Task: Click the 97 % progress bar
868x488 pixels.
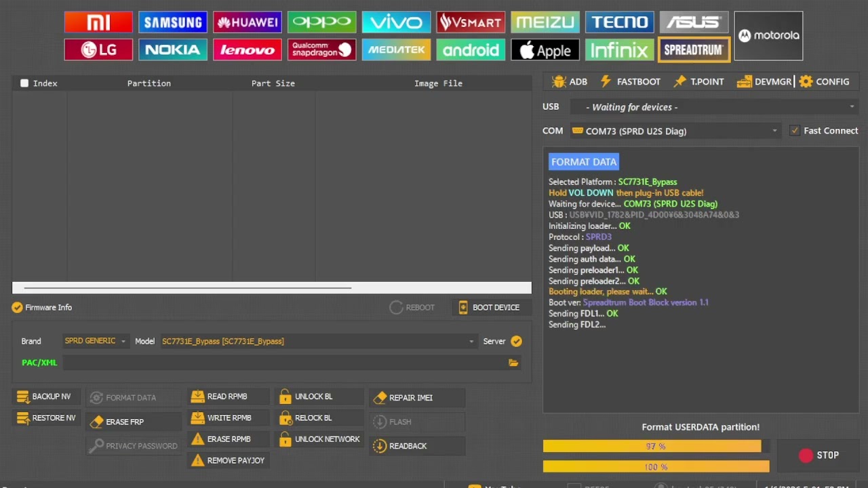Action: pyautogui.click(x=656, y=446)
